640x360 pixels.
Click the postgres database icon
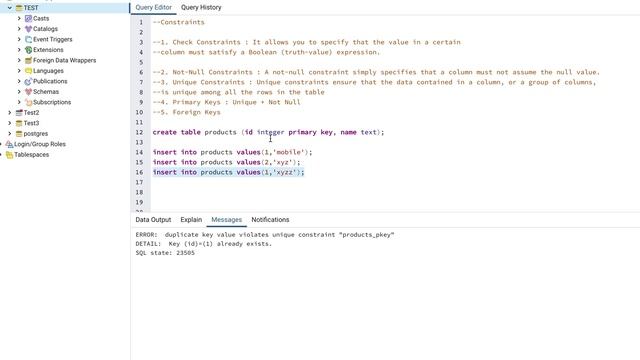click(x=19, y=133)
